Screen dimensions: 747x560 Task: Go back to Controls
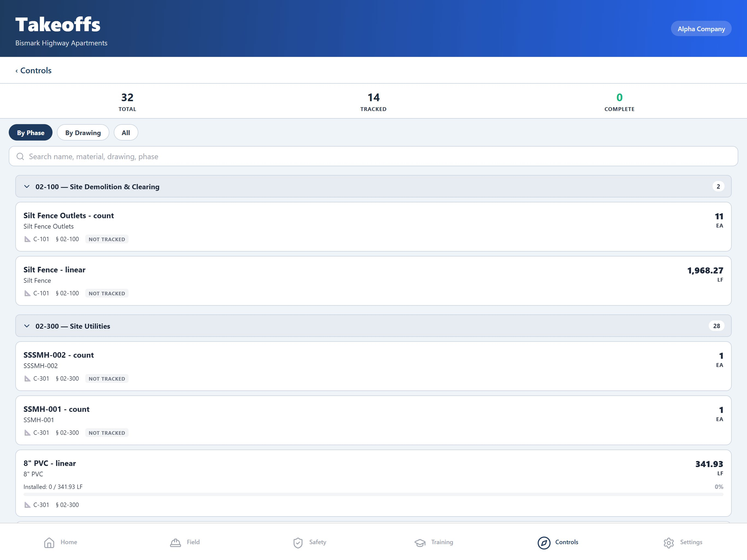[x=33, y=70]
